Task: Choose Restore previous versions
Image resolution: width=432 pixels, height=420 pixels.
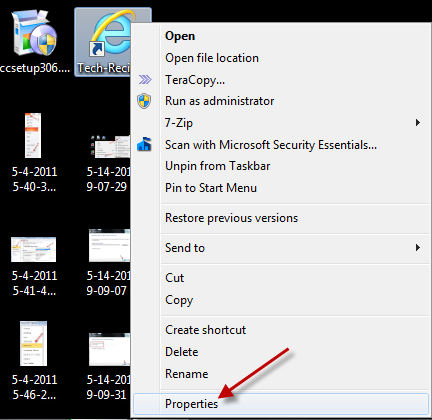Action: pyautogui.click(x=232, y=218)
